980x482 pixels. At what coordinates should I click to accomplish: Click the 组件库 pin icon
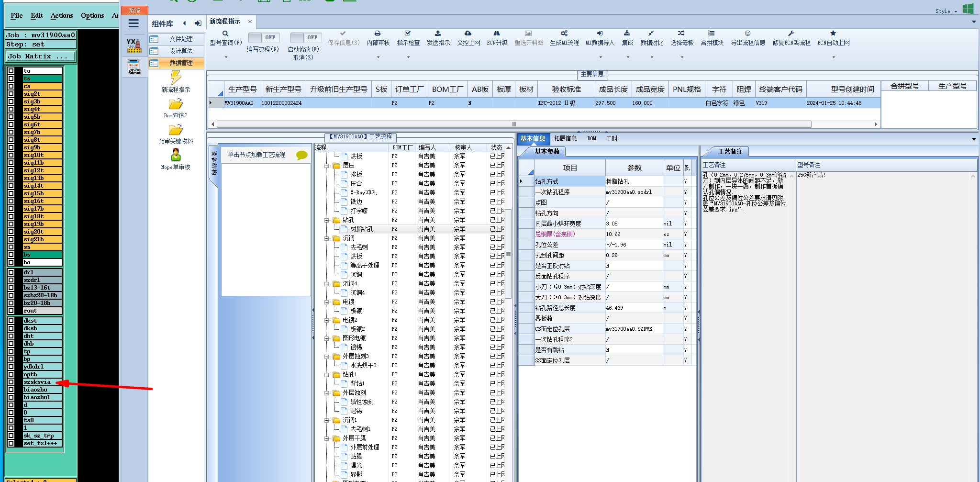tap(198, 23)
